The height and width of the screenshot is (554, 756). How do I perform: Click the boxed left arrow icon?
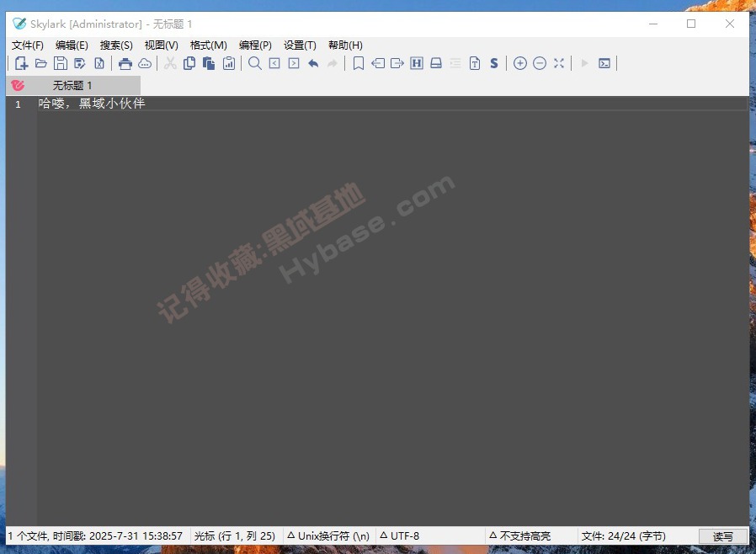274,63
